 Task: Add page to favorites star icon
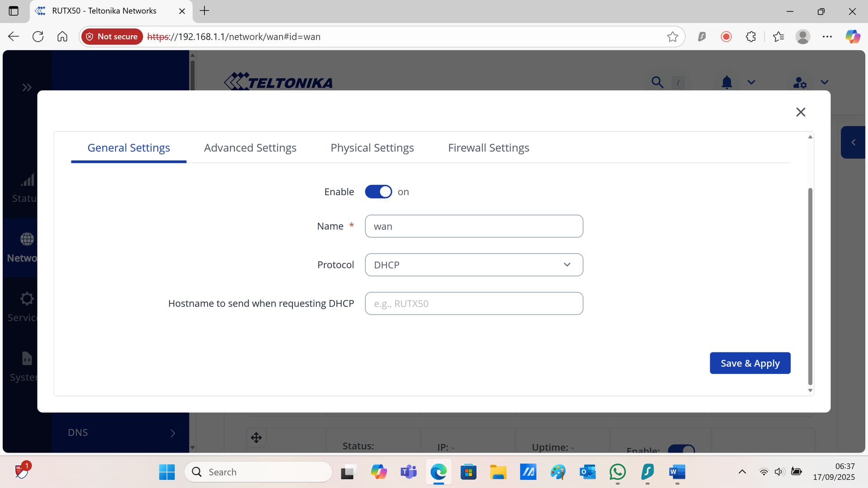tap(672, 37)
